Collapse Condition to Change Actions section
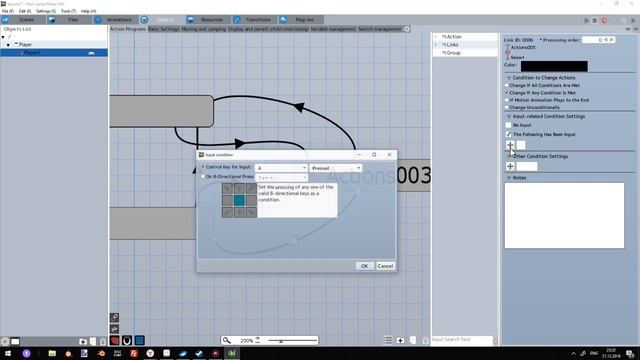 point(509,78)
